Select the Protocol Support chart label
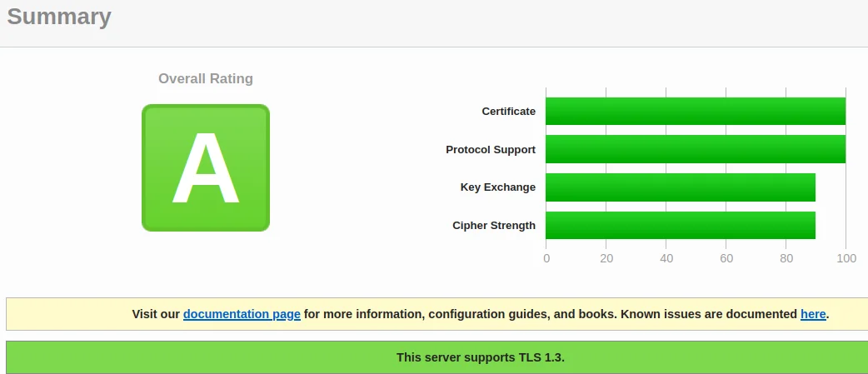The height and width of the screenshot is (374, 868). click(491, 150)
